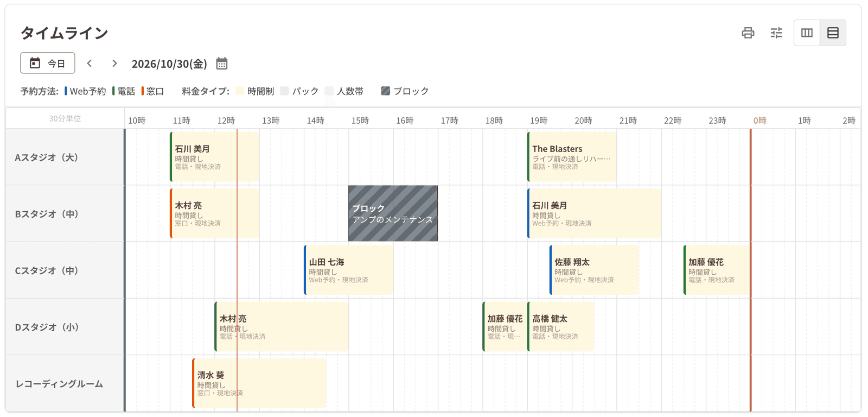This screenshot has width=868, height=417.
Task: Switch to column layout view
Action: [807, 33]
